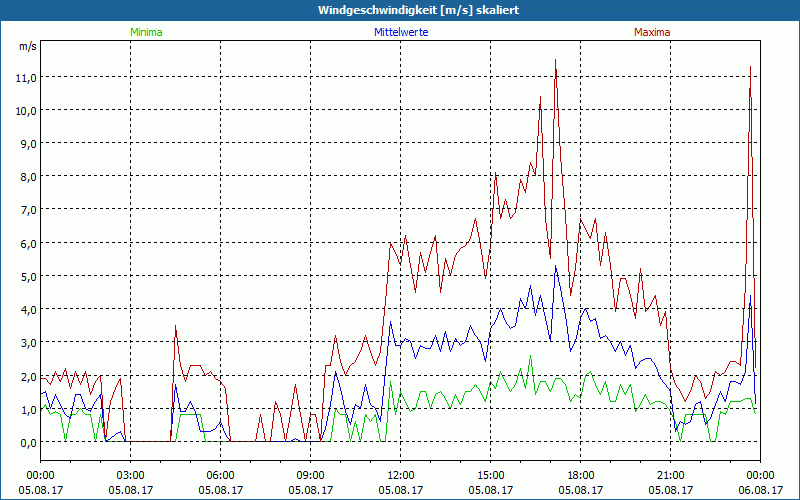Click the 15:00 time axis label
Viewport: 800px width, 500px height.
(491, 476)
